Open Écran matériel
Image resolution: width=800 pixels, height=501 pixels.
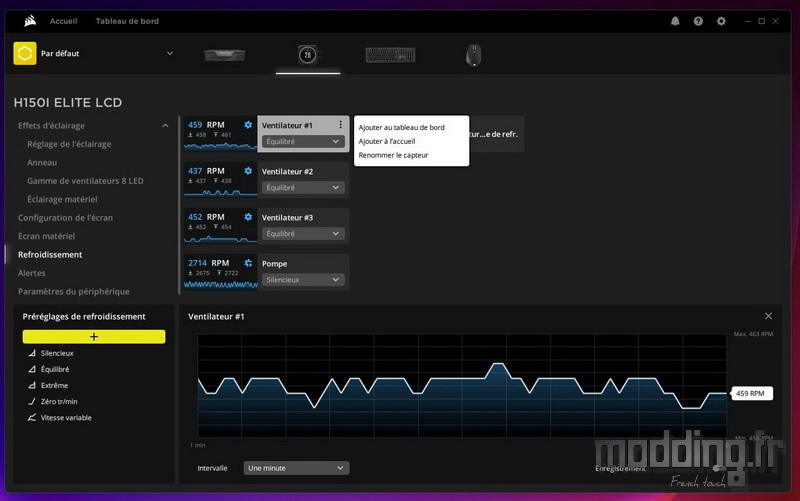[x=46, y=236]
